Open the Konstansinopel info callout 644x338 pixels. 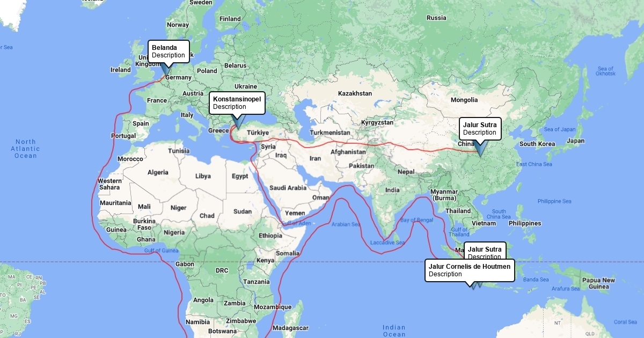click(x=237, y=102)
